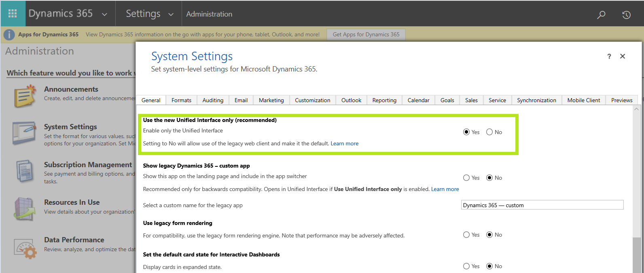Image resolution: width=644 pixels, height=273 pixels.
Task: Click the custom legacy app name field
Action: pos(542,205)
